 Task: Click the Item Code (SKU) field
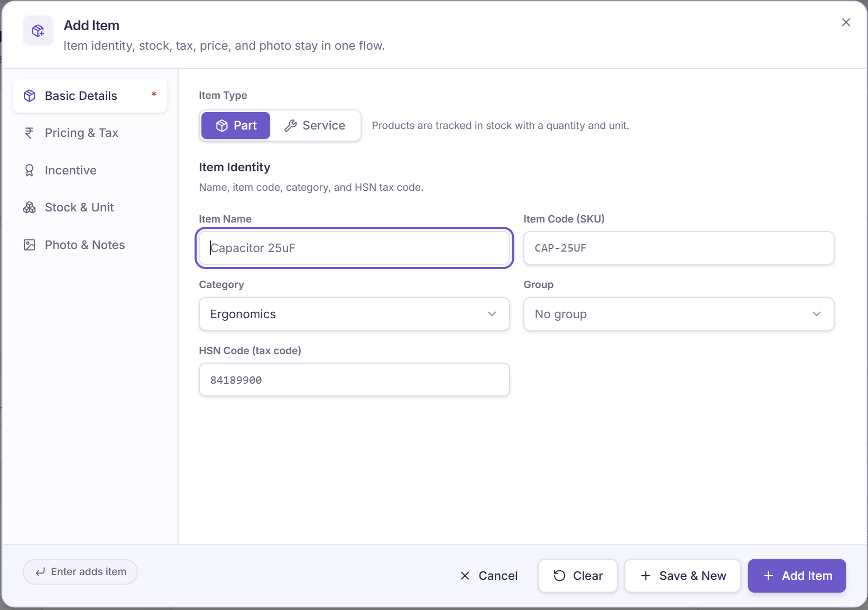pyautogui.click(x=679, y=248)
